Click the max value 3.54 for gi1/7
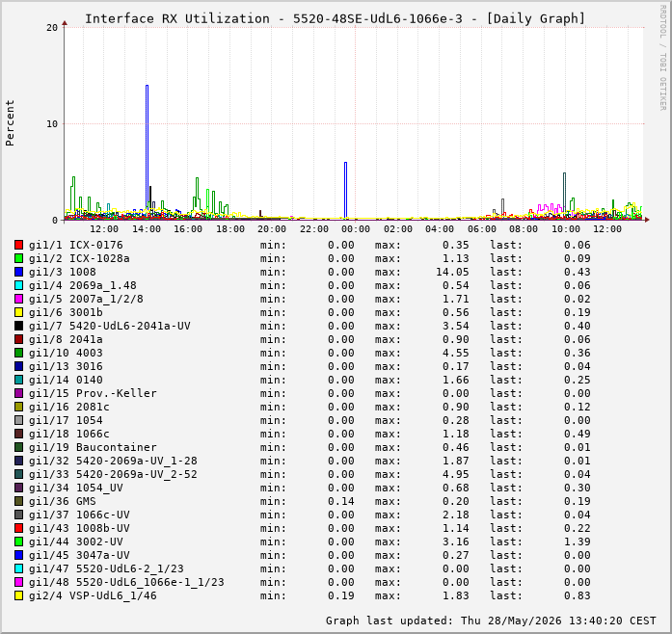The width and height of the screenshot is (672, 634). coord(456,326)
